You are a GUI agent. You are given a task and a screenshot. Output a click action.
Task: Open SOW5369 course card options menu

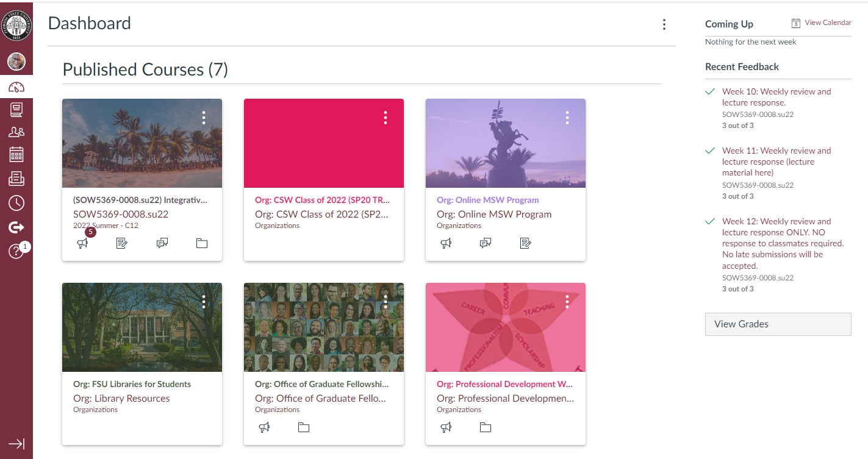[x=203, y=118]
